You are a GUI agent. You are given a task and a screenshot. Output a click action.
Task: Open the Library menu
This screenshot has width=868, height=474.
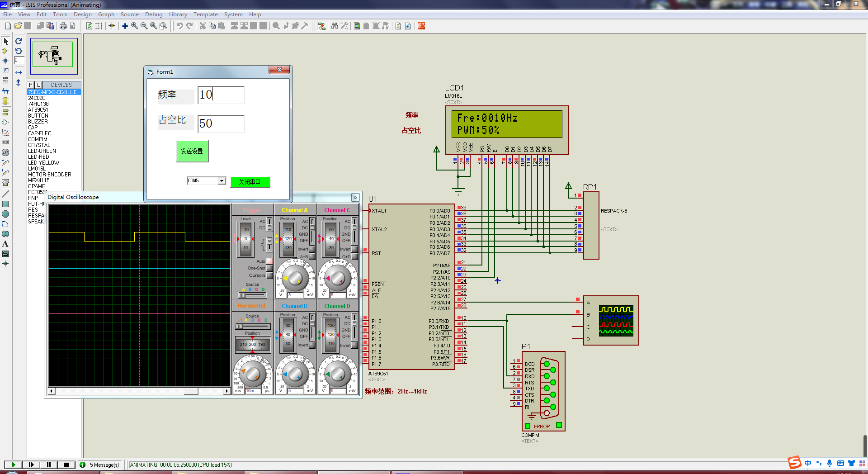coord(178,14)
